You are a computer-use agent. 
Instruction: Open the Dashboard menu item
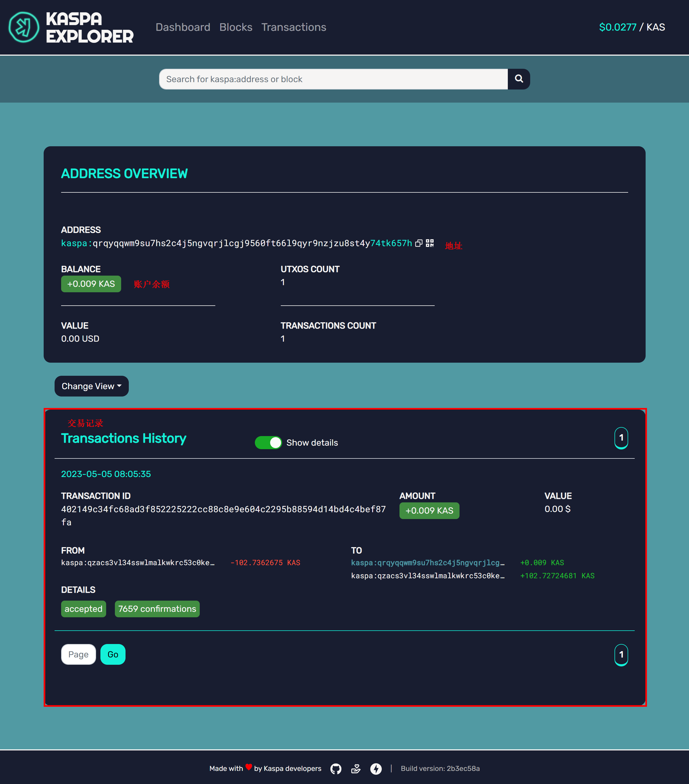click(183, 27)
